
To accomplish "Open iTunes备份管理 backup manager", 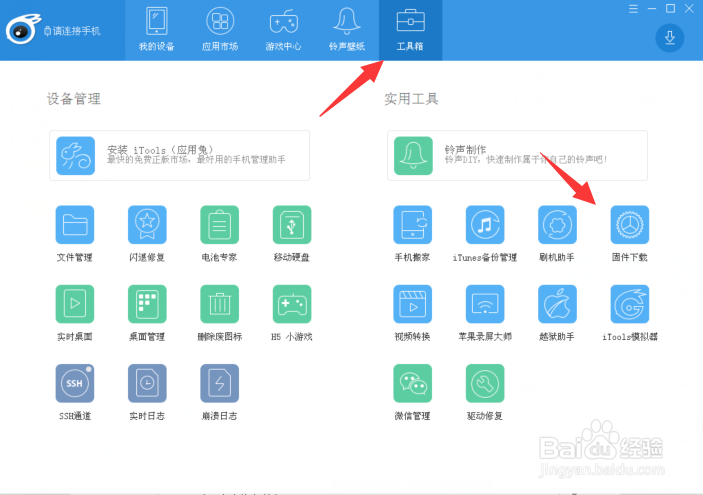I will coord(485,225).
